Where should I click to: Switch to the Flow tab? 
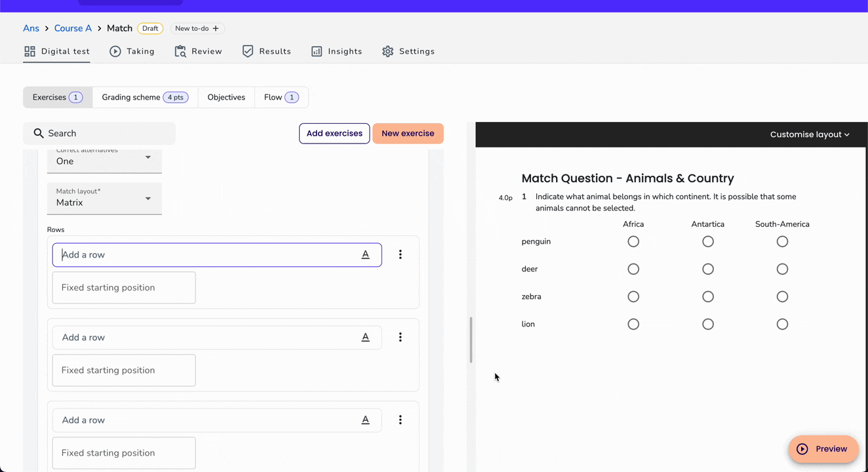(x=281, y=97)
